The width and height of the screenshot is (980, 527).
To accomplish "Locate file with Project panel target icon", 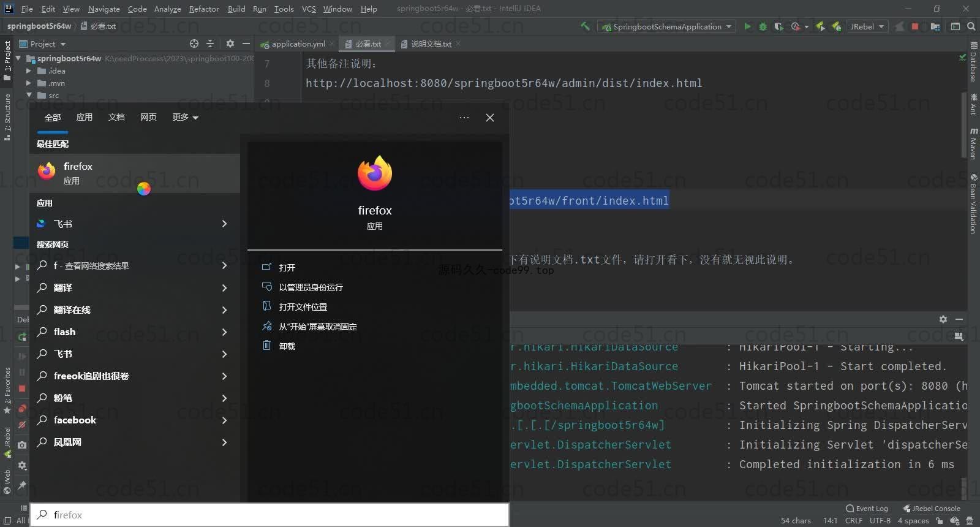I will coord(194,44).
